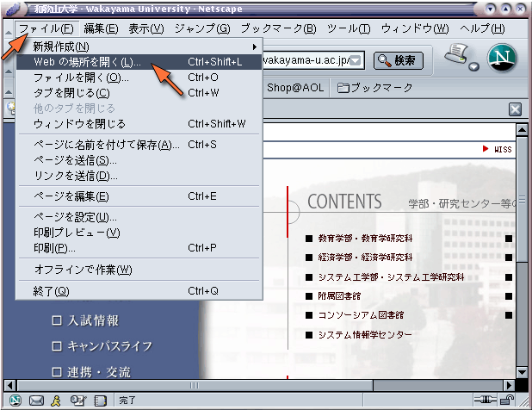Click the Netscape N logo

click(502, 58)
